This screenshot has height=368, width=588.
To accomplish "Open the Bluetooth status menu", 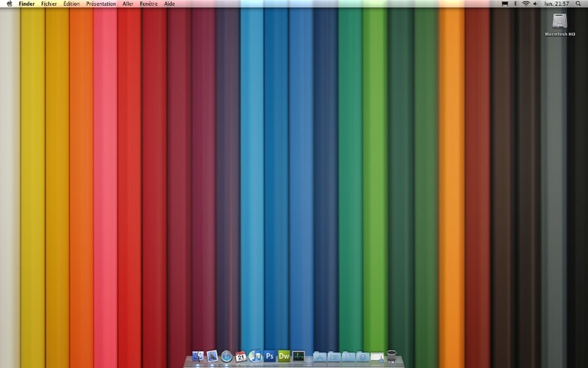I will tap(515, 4).
